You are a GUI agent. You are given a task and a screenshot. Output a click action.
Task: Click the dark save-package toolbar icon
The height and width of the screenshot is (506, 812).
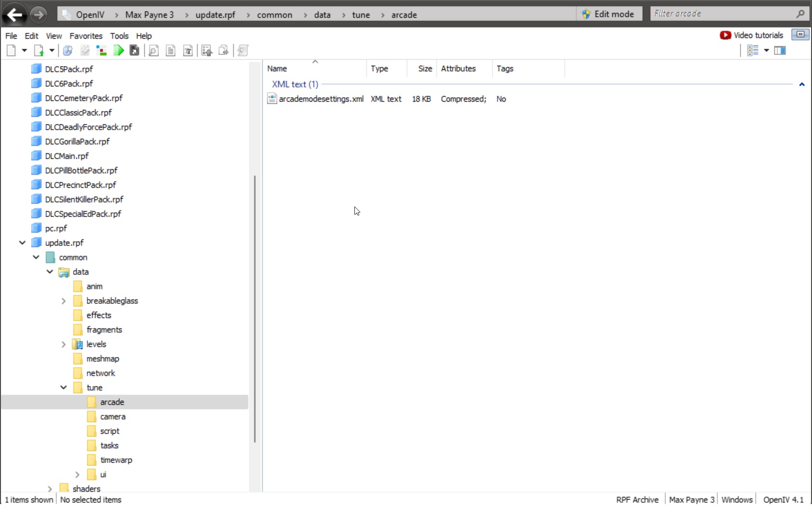click(135, 50)
